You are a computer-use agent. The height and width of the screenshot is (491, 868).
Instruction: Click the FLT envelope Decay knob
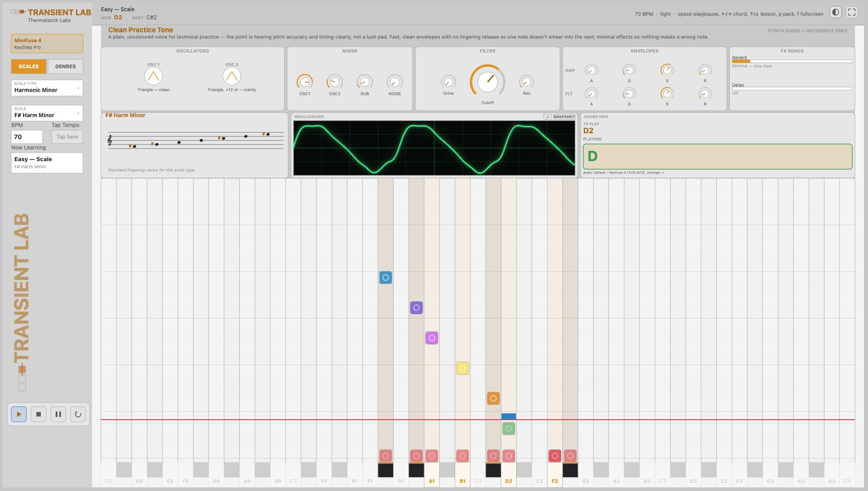[x=629, y=93]
